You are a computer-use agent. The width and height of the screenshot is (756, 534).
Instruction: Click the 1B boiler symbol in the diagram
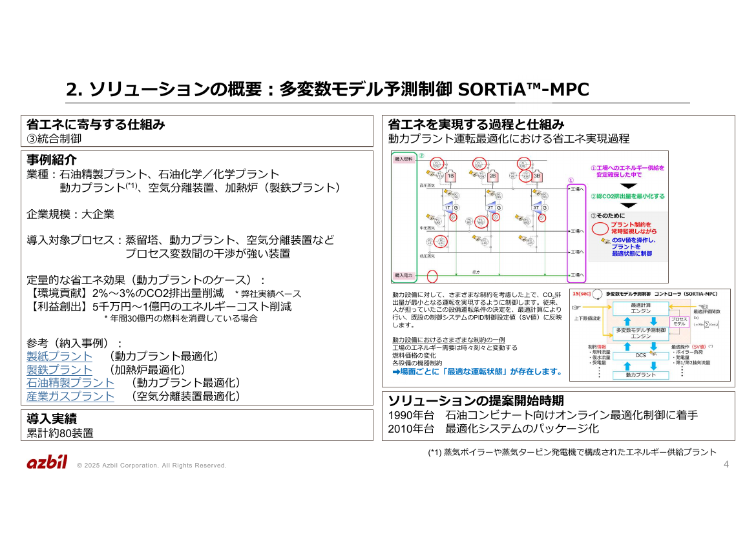pyautogui.click(x=451, y=176)
